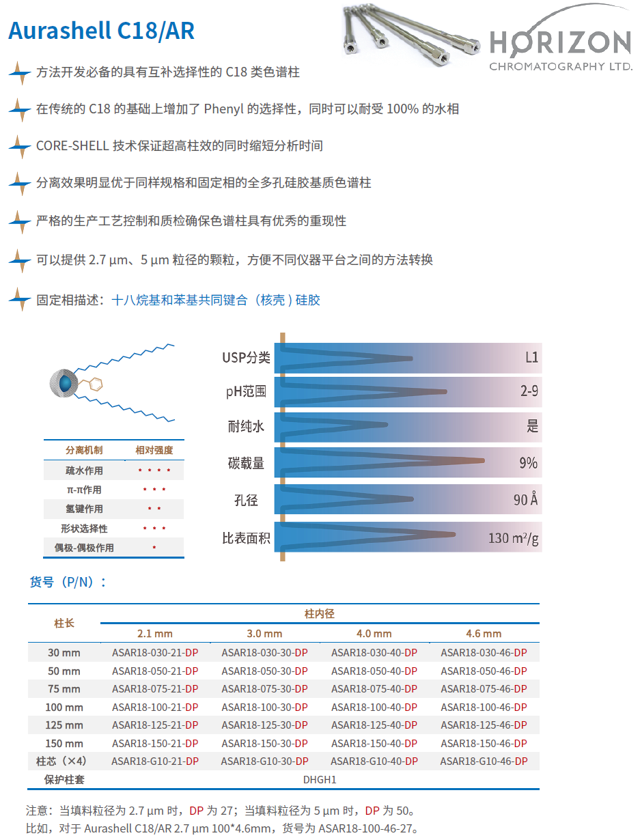The height and width of the screenshot is (840, 640).
Task: Click the star bullet beside 固定相描述
Action: pyautogui.click(x=20, y=300)
